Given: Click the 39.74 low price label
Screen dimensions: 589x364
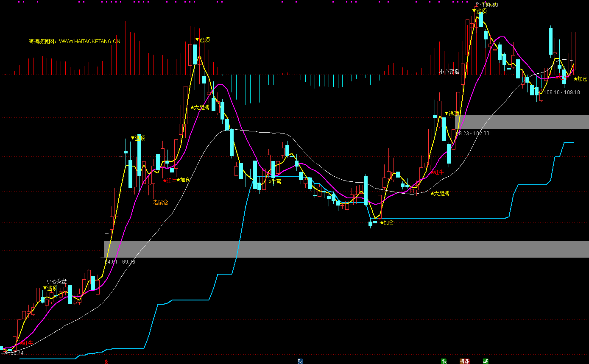Looking at the screenshot, I should [15, 353].
